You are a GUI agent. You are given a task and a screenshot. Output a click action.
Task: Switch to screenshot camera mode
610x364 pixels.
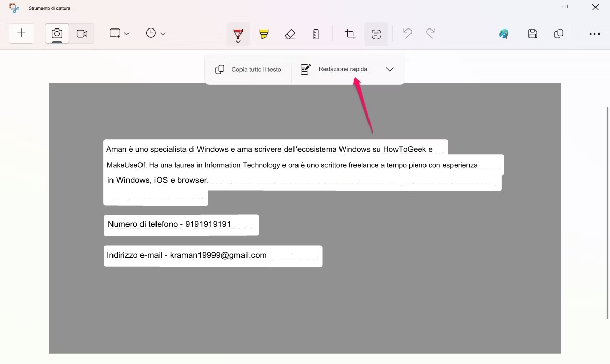[57, 34]
